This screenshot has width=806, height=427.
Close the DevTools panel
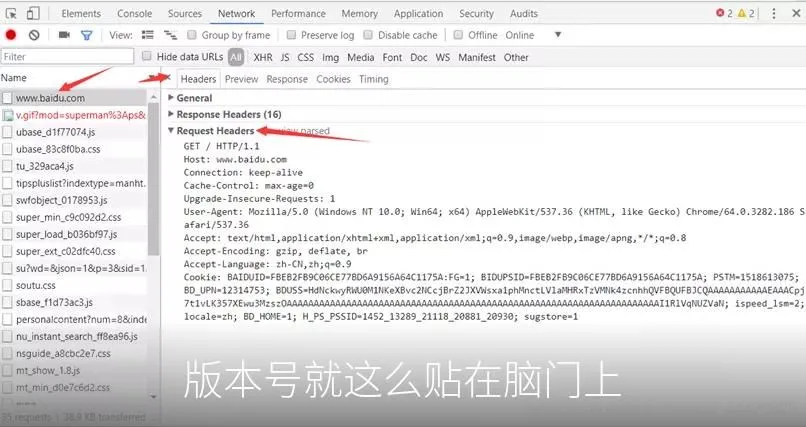(796, 13)
